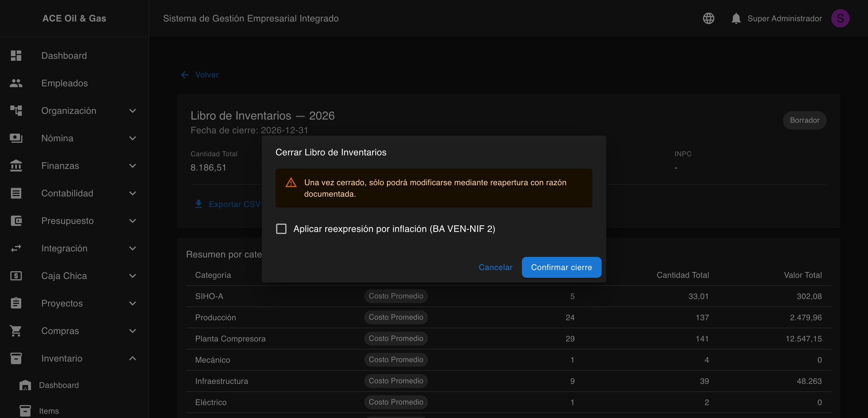
Task: Click the Costo Promedio chip in SIHO-A row
Action: click(x=396, y=296)
